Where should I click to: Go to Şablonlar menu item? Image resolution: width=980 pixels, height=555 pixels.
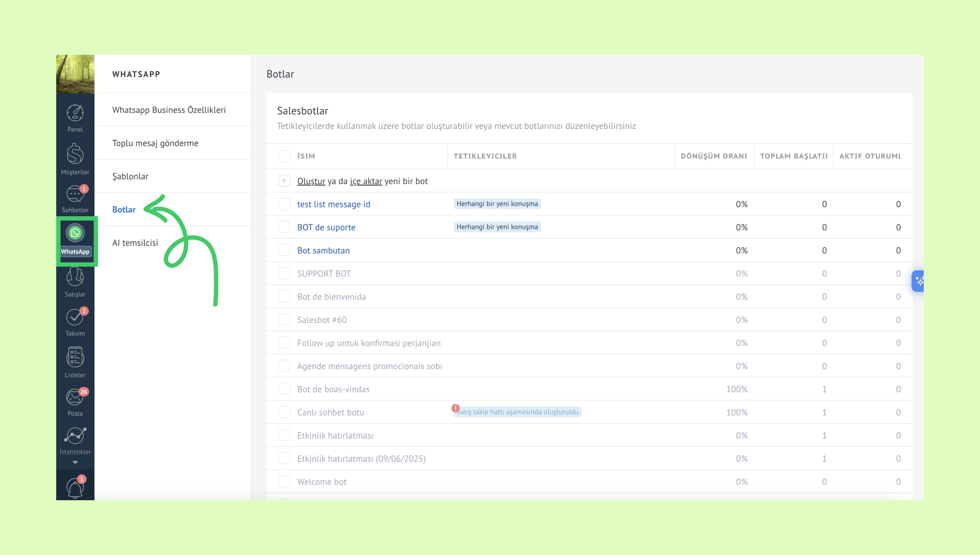(130, 177)
